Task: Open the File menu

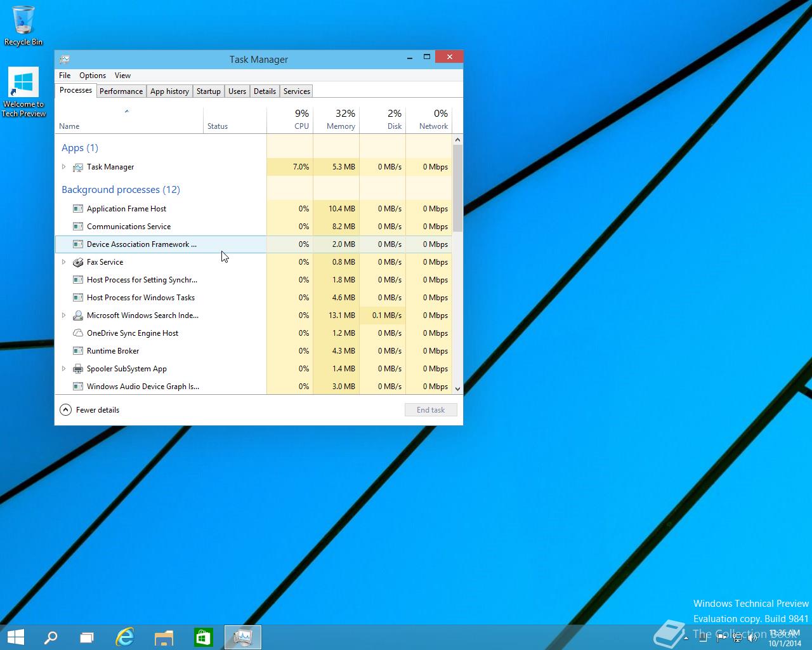Action: 65,76
